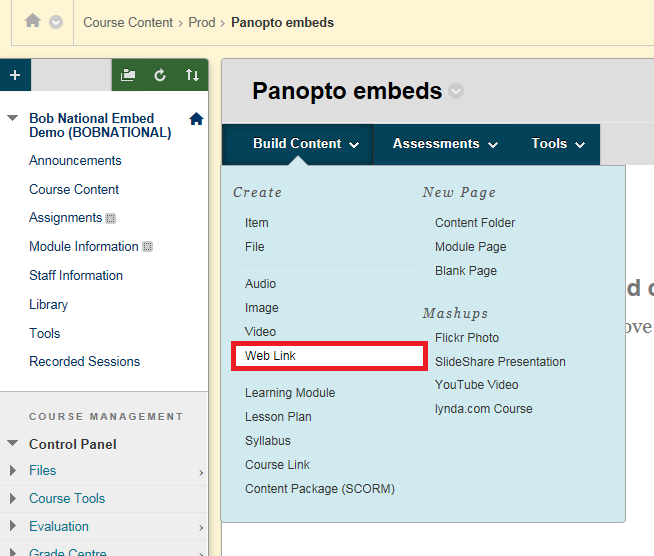This screenshot has width=654, height=556.
Task: Choose YouTube Video under Mashups
Action: 476,385
